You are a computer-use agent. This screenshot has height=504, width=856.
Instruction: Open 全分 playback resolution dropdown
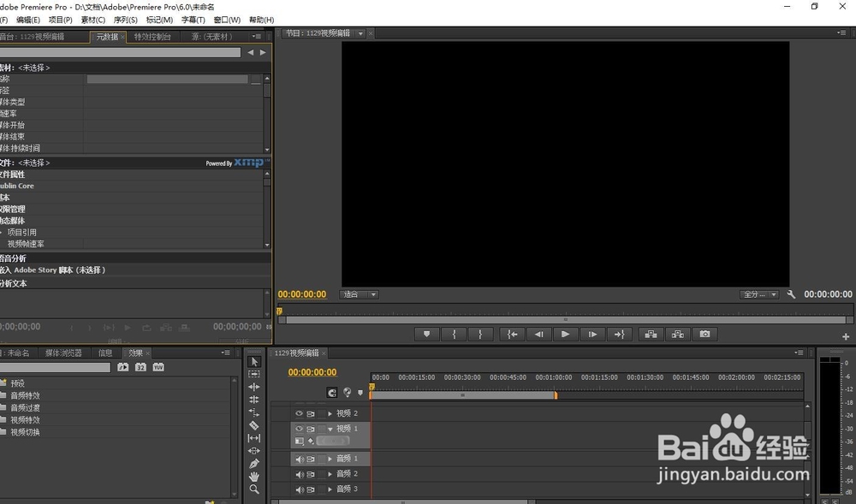(758, 294)
